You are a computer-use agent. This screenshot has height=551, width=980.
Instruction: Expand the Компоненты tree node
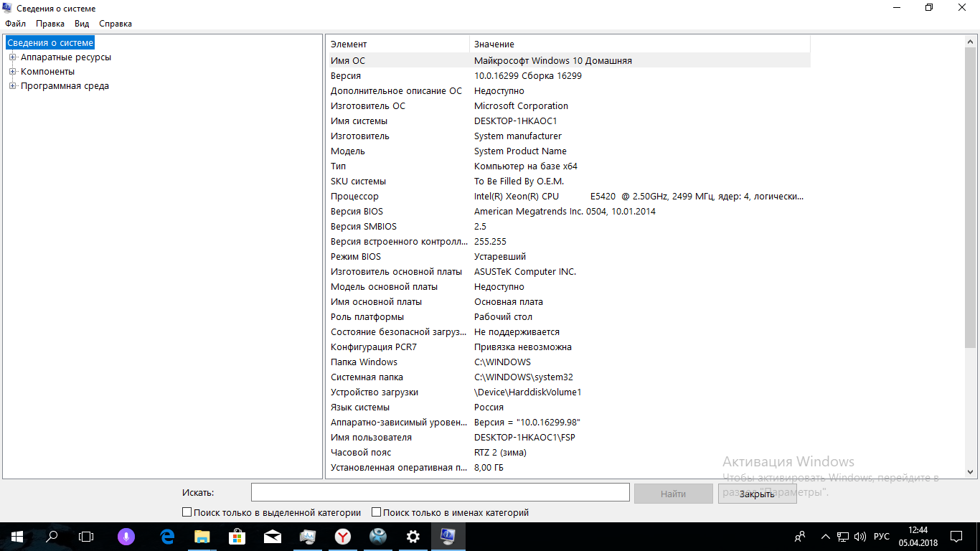(x=12, y=72)
